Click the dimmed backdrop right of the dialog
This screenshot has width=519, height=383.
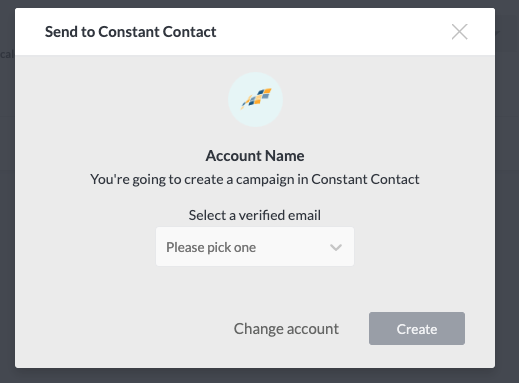pos(507,200)
